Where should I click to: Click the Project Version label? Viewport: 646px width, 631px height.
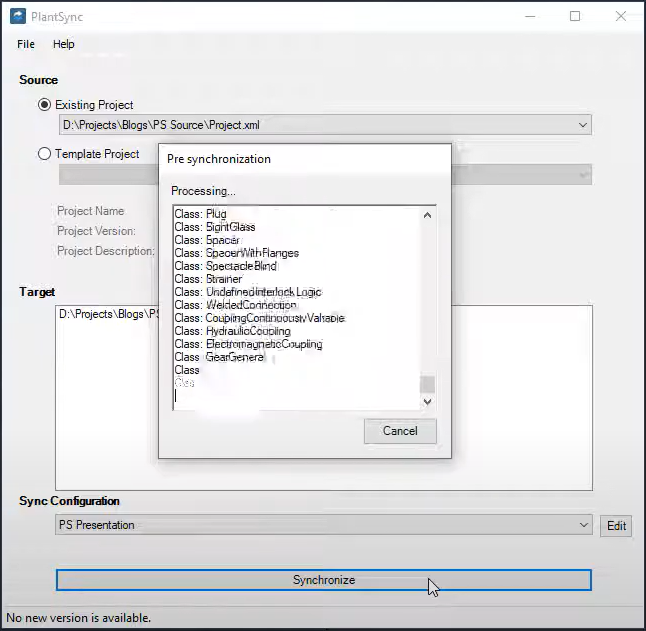(96, 231)
